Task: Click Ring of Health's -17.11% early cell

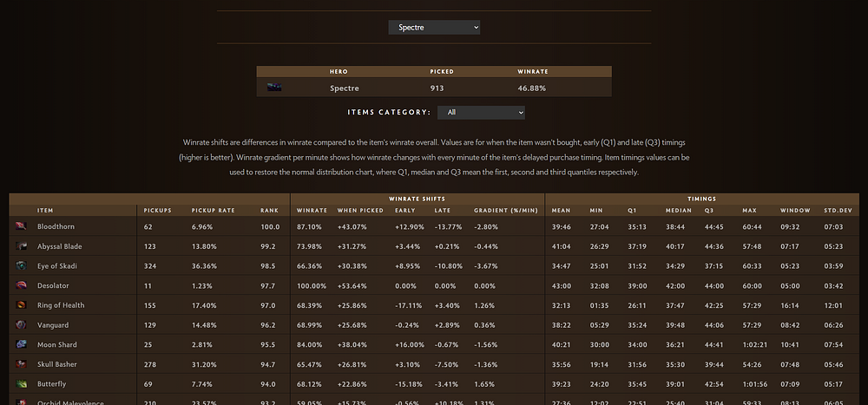Action: point(409,305)
